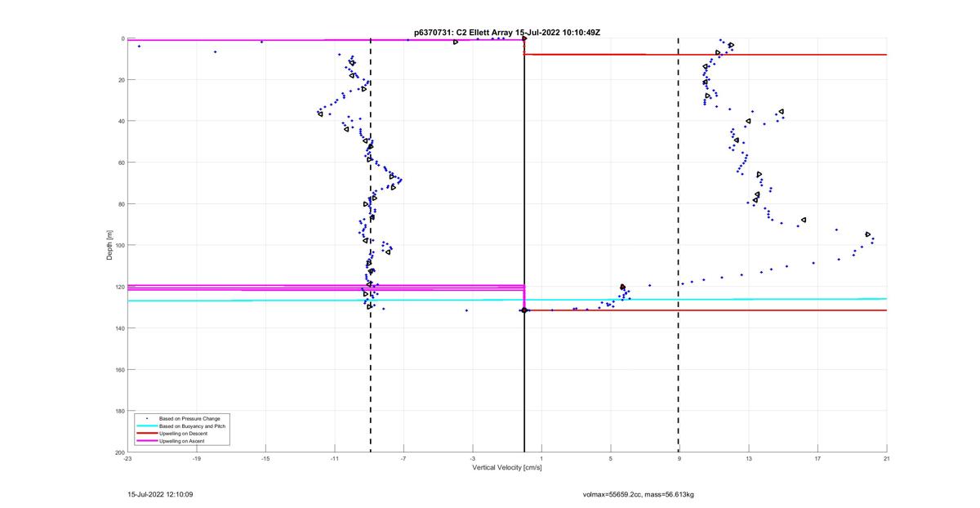Click the 'Depth [m]' y-axis label

click(x=109, y=245)
